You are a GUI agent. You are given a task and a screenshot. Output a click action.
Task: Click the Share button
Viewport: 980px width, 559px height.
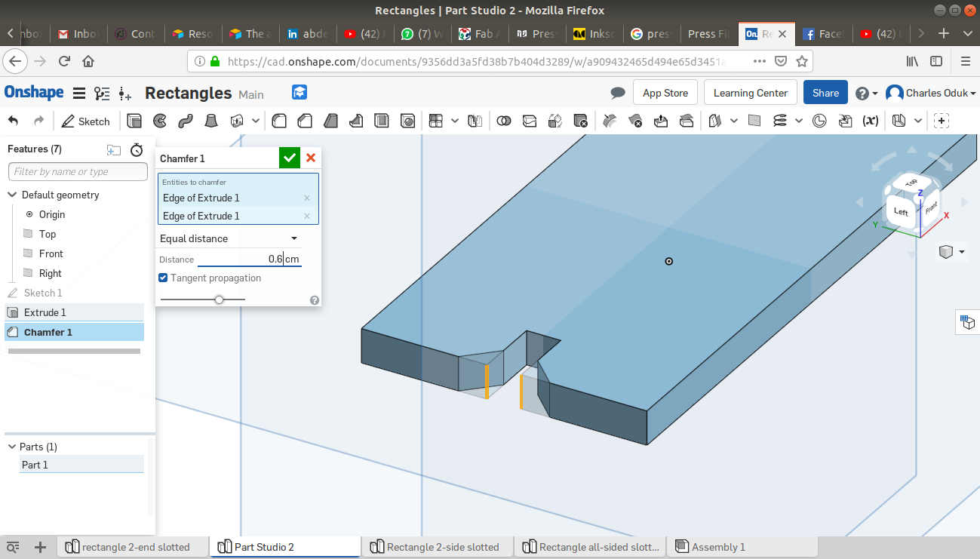click(x=825, y=93)
